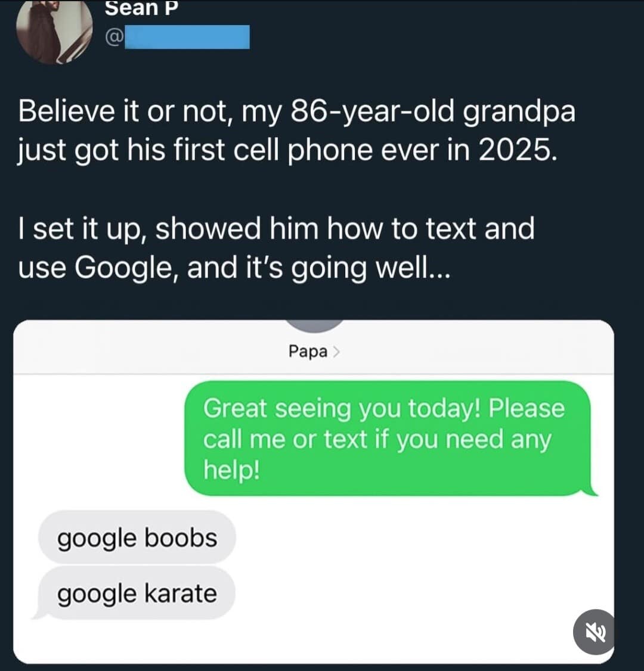Expand contact details chevron beside Papa
Image resolution: width=644 pixels, height=671 pixels.
[x=336, y=352]
